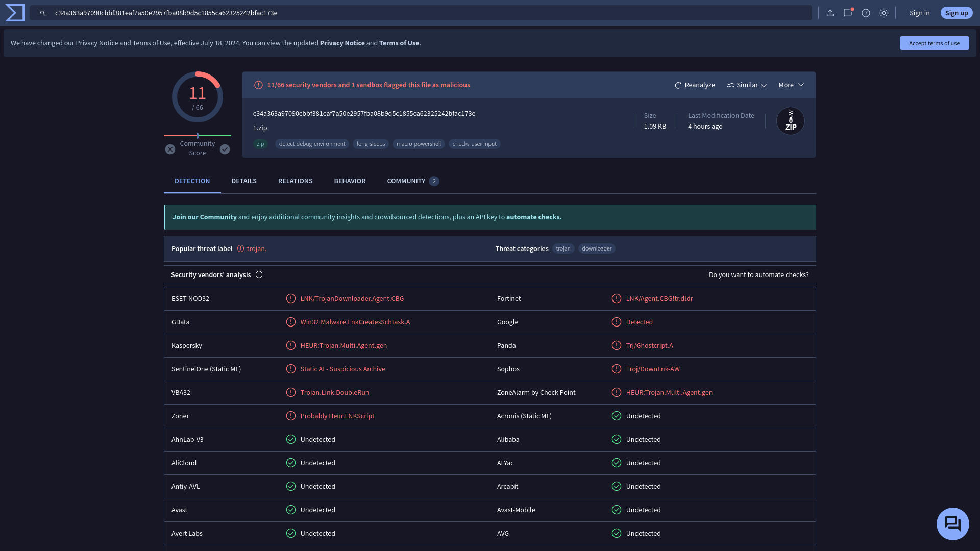This screenshot has height=551, width=980.
Task: Click the AhnLab-V3 undetected check icon
Action: 291,440
